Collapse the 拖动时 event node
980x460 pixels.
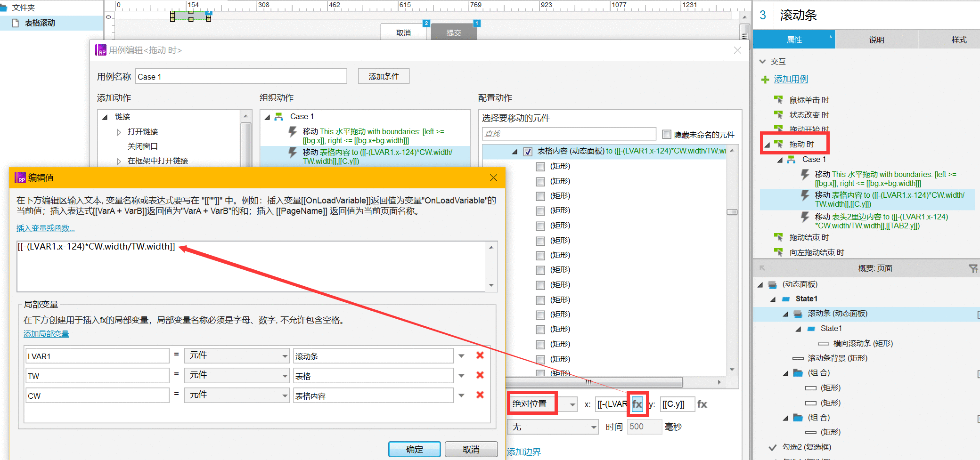coord(767,145)
